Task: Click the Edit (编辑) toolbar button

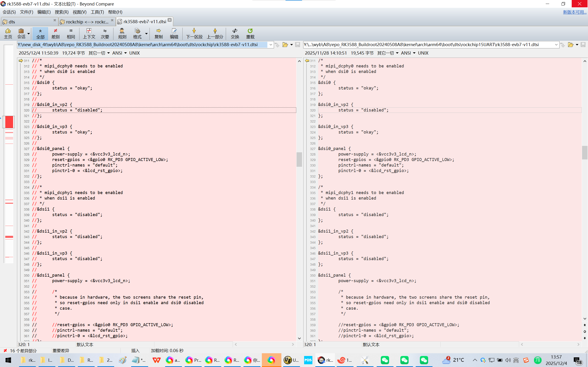Action: click(174, 33)
